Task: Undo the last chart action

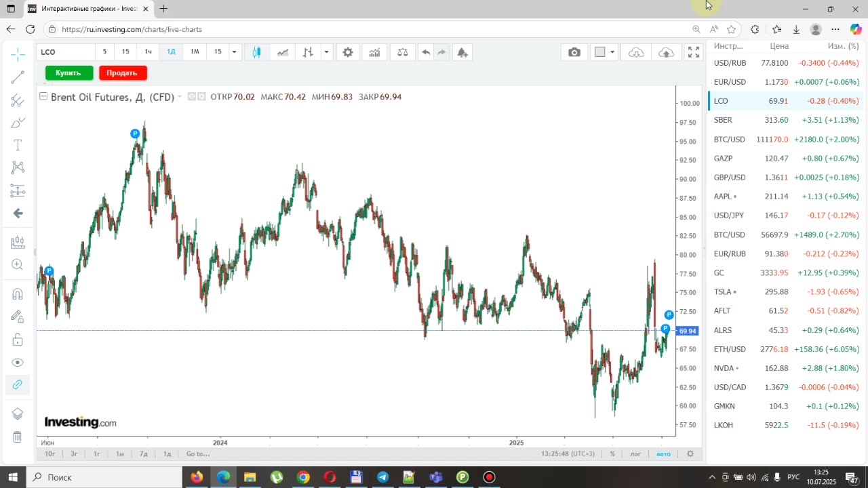Action: point(426,52)
